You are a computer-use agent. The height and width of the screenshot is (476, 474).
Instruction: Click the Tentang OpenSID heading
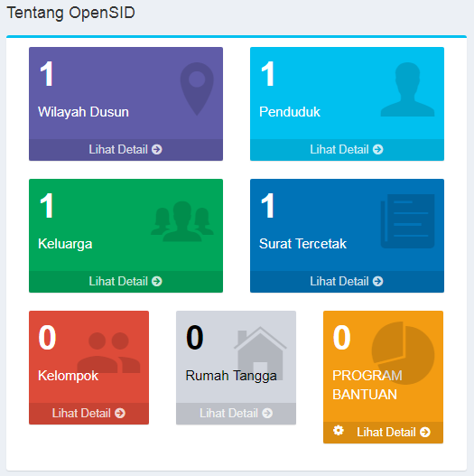click(x=70, y=13)
